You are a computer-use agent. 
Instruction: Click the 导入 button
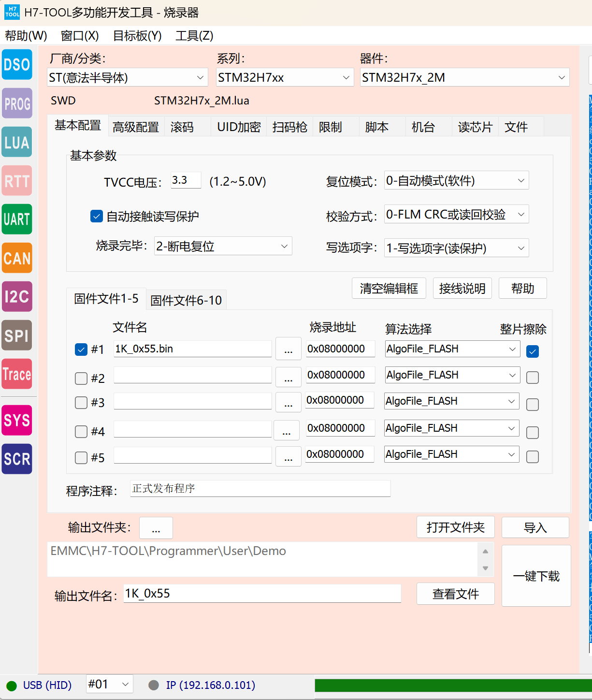(x=535, y=527)
